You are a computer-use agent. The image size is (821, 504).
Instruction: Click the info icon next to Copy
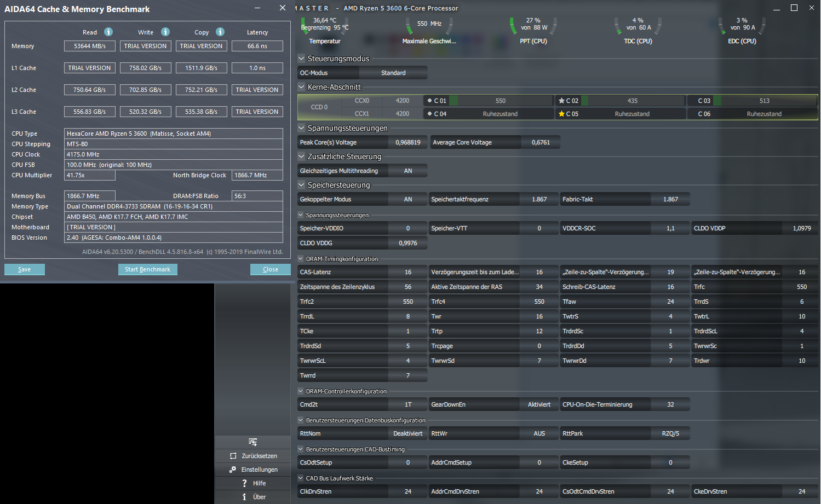coord(220,32)
